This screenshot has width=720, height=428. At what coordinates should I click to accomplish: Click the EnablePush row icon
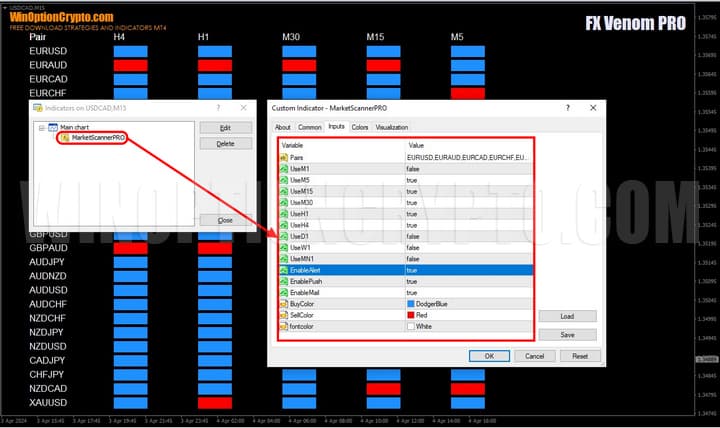pos(284,282)
